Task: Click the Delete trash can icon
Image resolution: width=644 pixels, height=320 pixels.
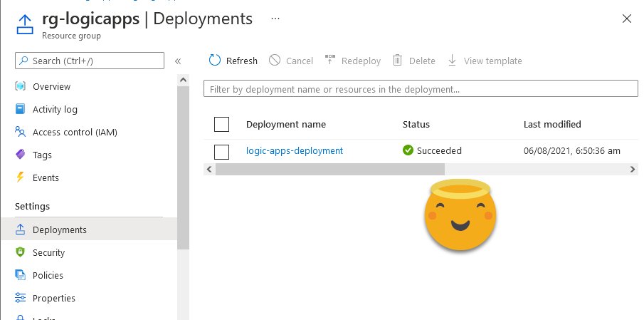Action: [x=397, y=60]
